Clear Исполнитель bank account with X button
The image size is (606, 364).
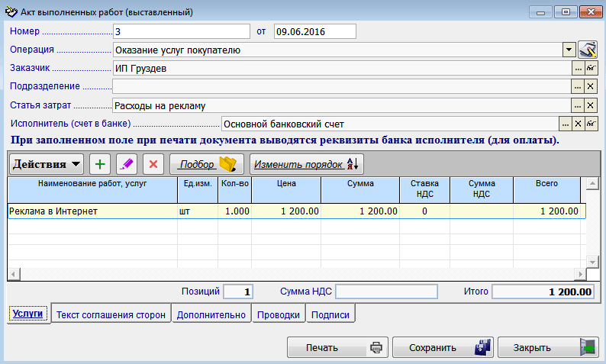[579, 124]
